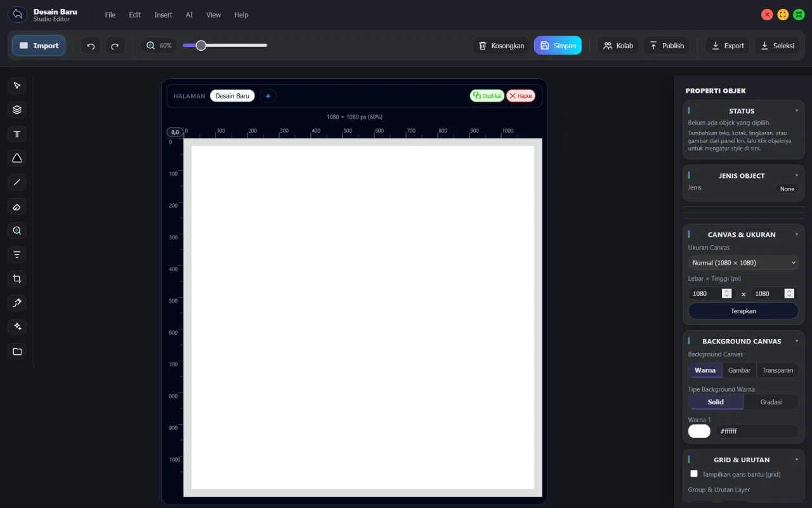The height and width of the screenshot is (508, 812).
Task: Save the design with Simpan
Action: click(558, 46)
